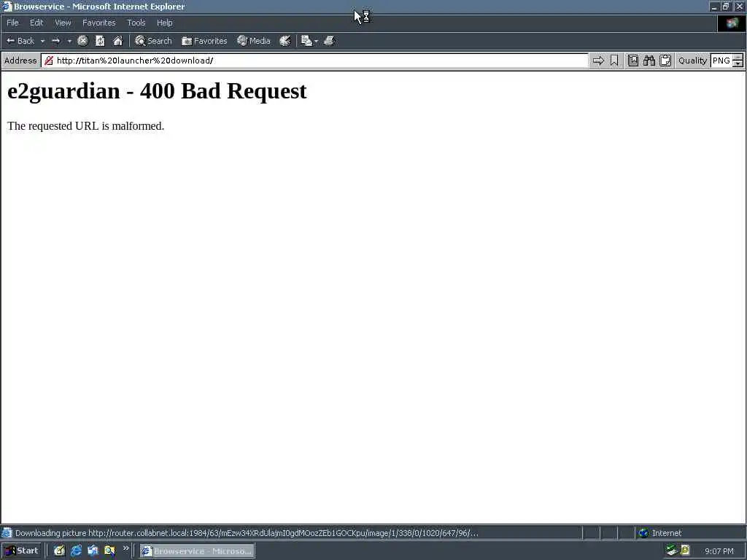Click the fourth quick launch search icon
This screenshot has height=560, width=747.
click(109, 551)
